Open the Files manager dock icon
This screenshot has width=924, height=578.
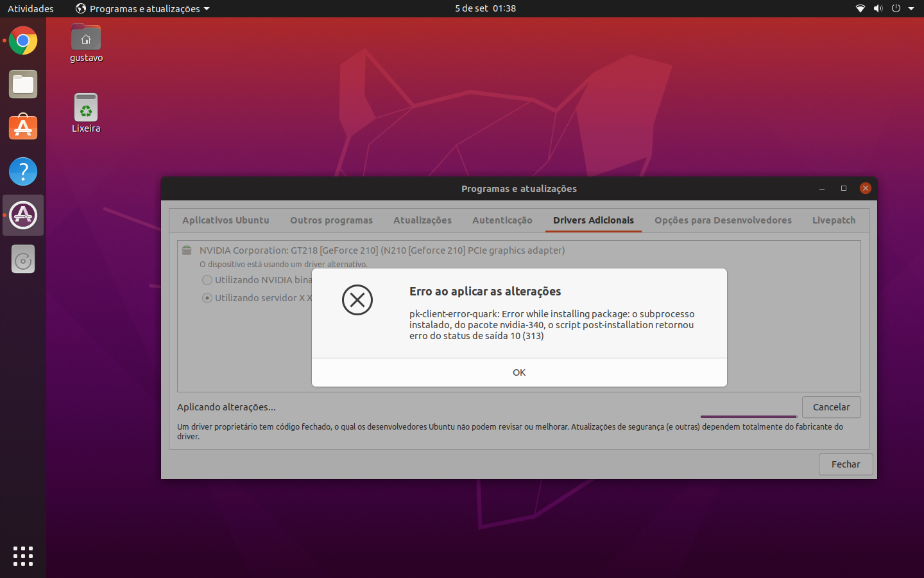coord(23,84)
